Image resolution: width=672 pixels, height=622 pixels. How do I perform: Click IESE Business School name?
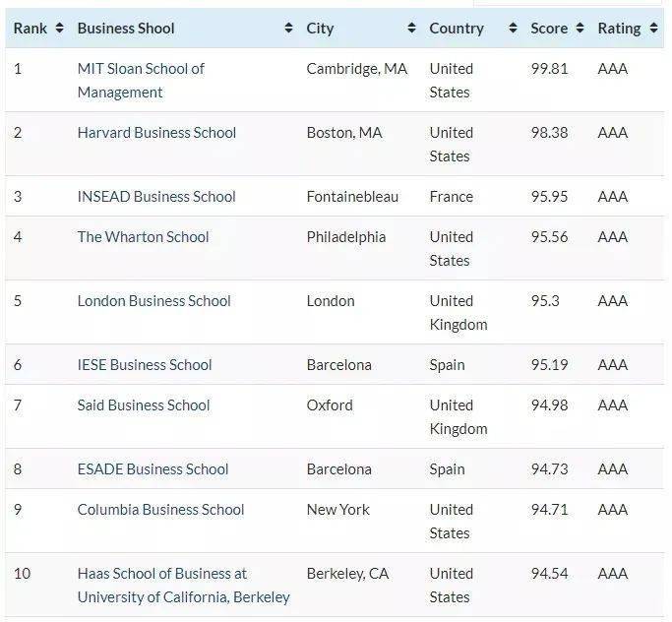point(145,365)
